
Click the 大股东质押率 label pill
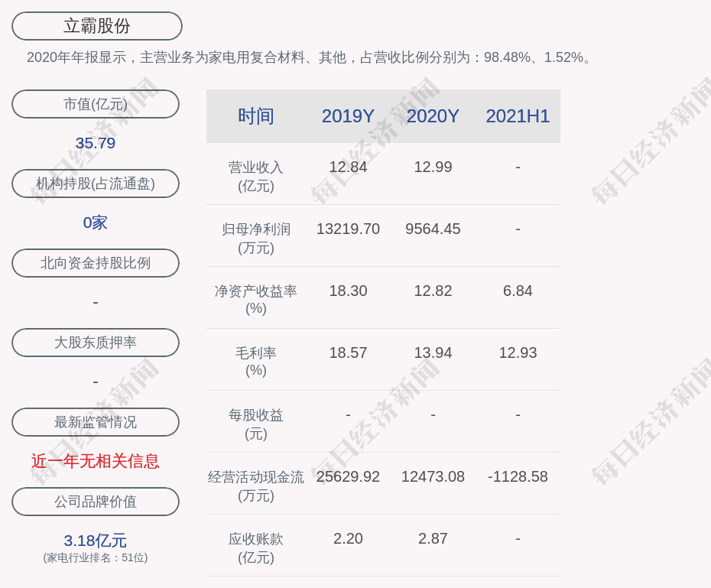96,343
